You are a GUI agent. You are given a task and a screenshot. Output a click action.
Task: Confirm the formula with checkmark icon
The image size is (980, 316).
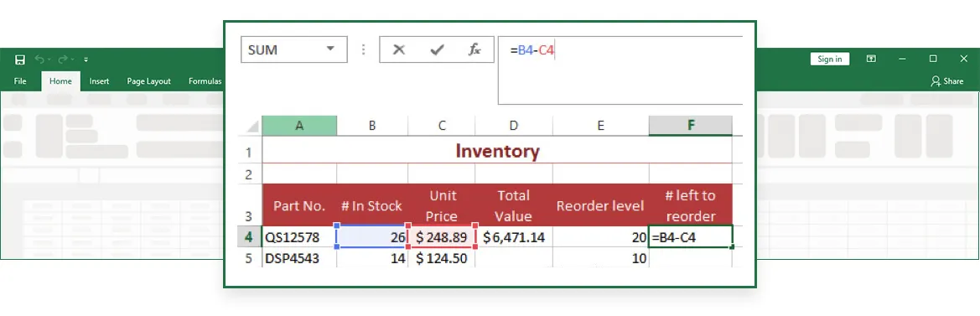[437, 50]
